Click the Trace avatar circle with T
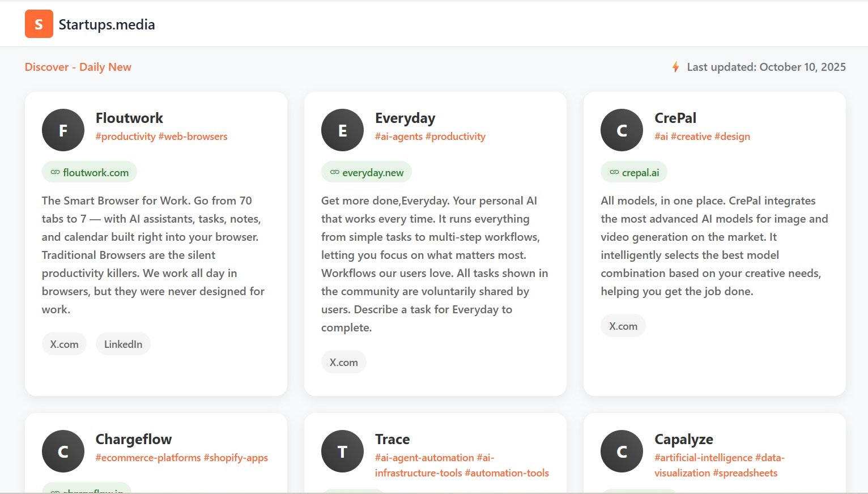The width and height of the screenshot is (868, 494). [342, 451]
